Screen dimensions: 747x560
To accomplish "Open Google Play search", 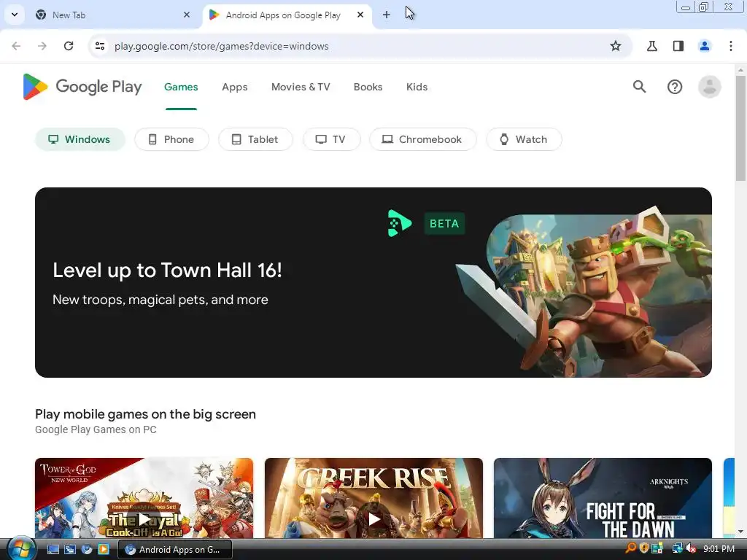I will pyautogui.click(x=639, y=87).
